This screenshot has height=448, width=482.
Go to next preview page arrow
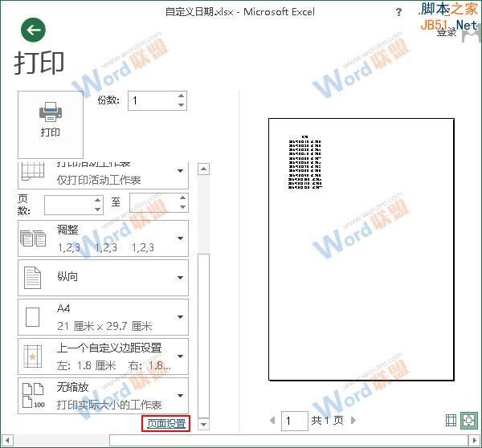coord(353,420)
